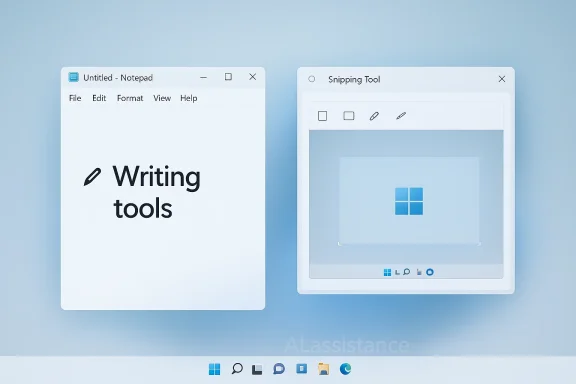This screenshot has height=384, width=576.
Task: Click the 'Writing tools' text in Notepad
Action: point(157,192)
